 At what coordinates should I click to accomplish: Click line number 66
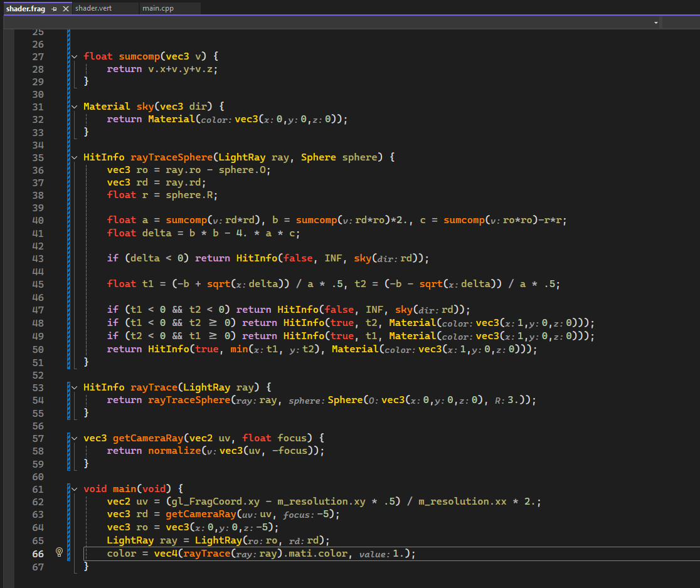(x=38, y=554)
